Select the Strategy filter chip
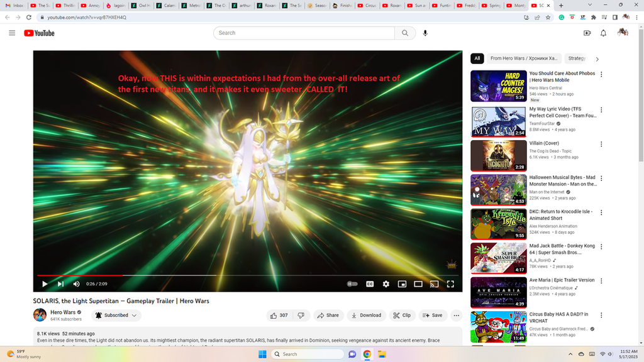 click(x=577, y=58)
